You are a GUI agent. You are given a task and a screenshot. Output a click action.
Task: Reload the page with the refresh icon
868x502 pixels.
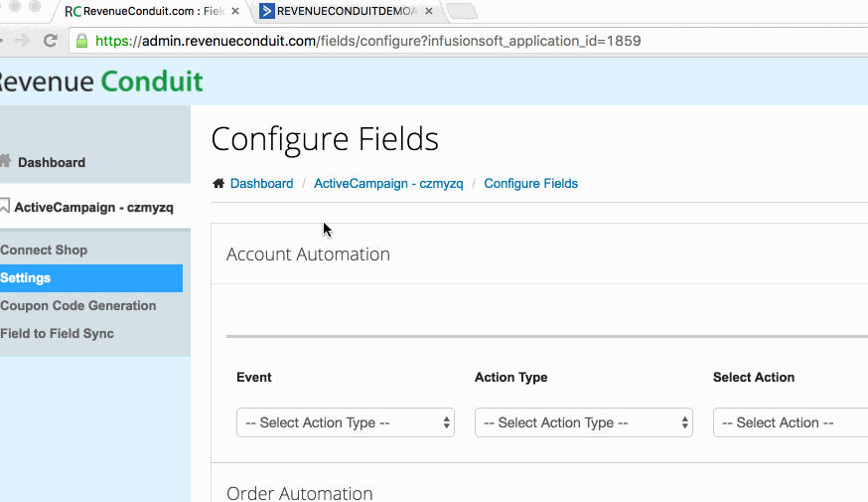51,41
